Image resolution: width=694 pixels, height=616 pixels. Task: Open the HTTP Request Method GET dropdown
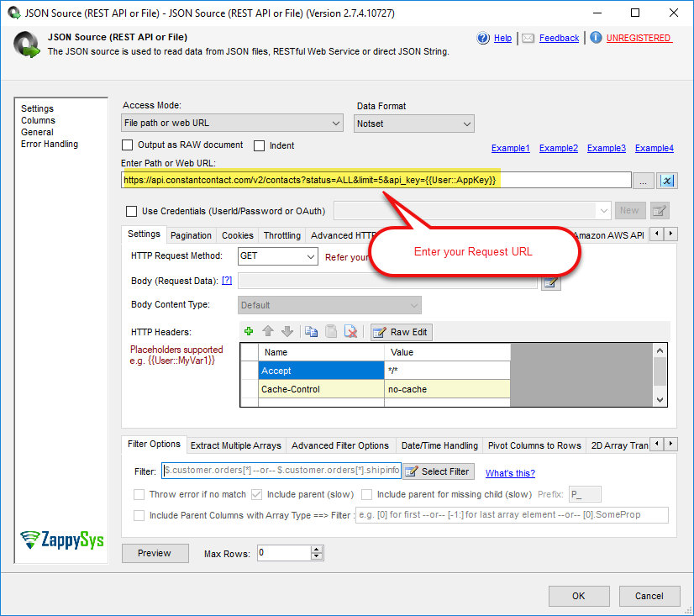point(277,256)
